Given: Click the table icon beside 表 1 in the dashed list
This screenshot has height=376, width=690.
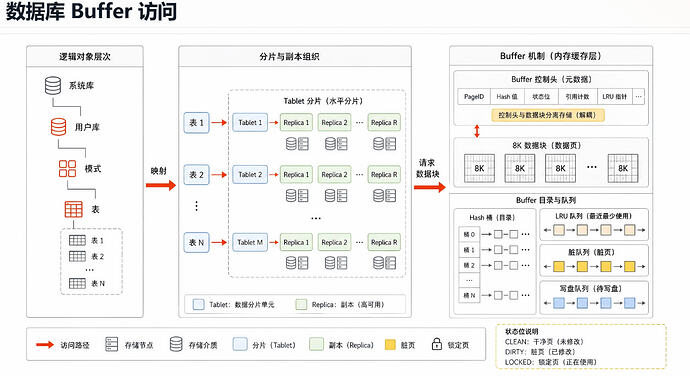Looking at the screenshot, I should tap(77, 240).
